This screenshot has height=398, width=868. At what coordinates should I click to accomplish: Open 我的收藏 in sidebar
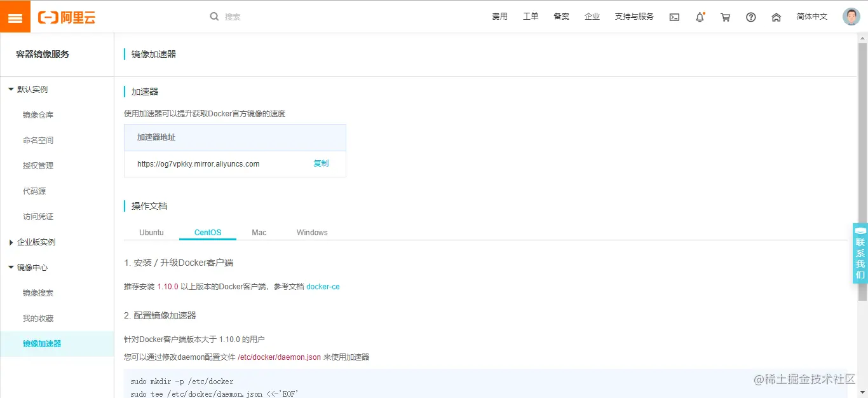38,319
